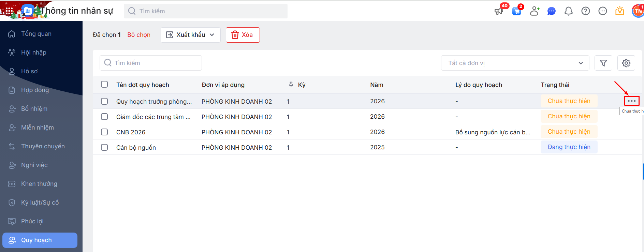
Task: Click the add user icon in header
Action: (535, 11)
